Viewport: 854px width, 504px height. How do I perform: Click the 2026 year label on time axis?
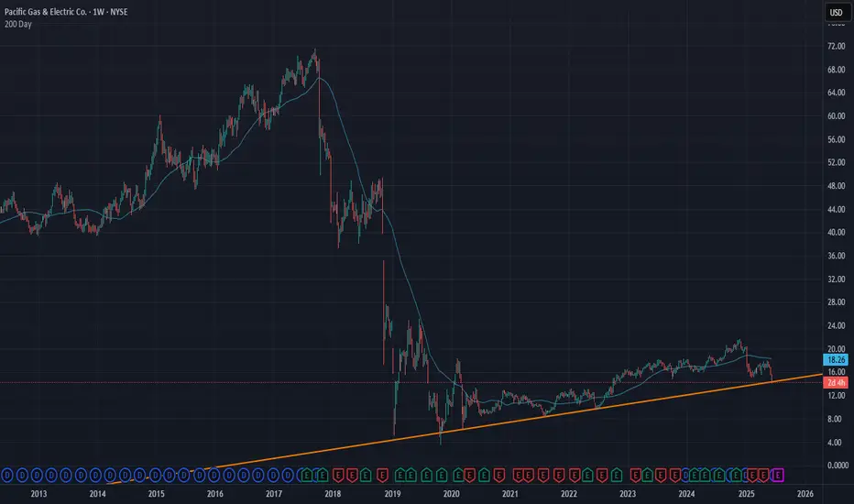coord(805,494)
